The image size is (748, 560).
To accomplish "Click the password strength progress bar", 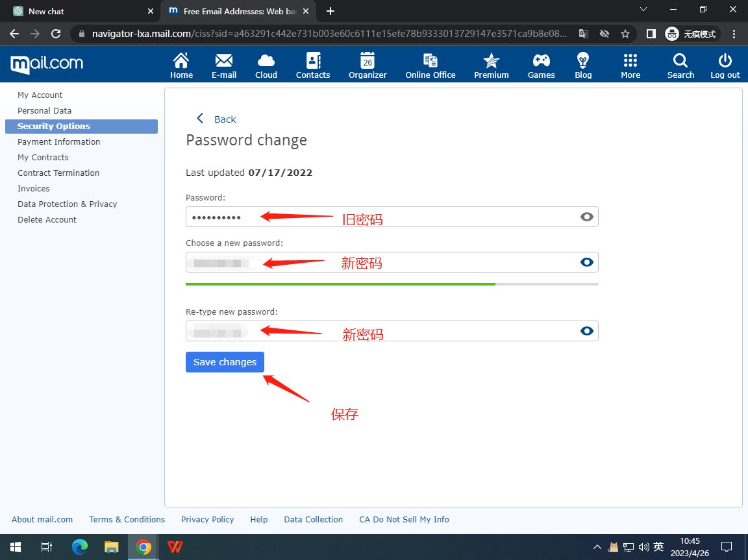I will point(392,284).
